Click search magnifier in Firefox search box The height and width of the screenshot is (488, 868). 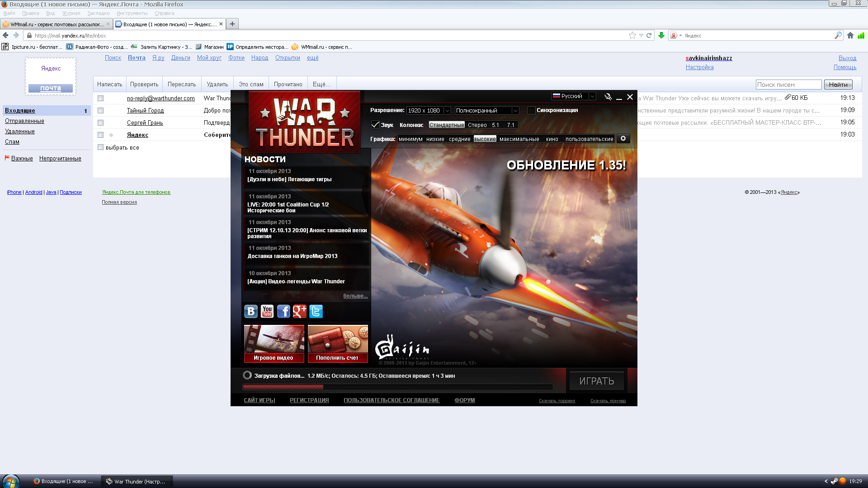point(838,35)
